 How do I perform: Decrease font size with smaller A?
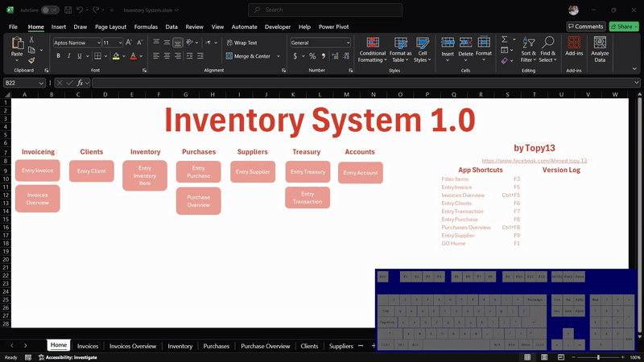[x=139, y=43]
